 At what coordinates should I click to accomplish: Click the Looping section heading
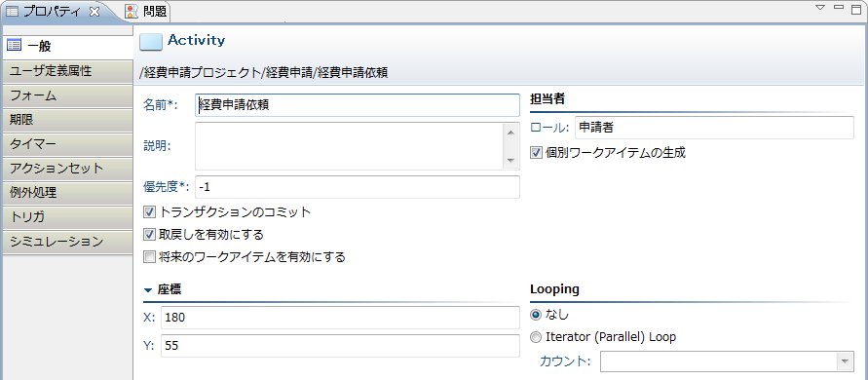click(554, 289)
